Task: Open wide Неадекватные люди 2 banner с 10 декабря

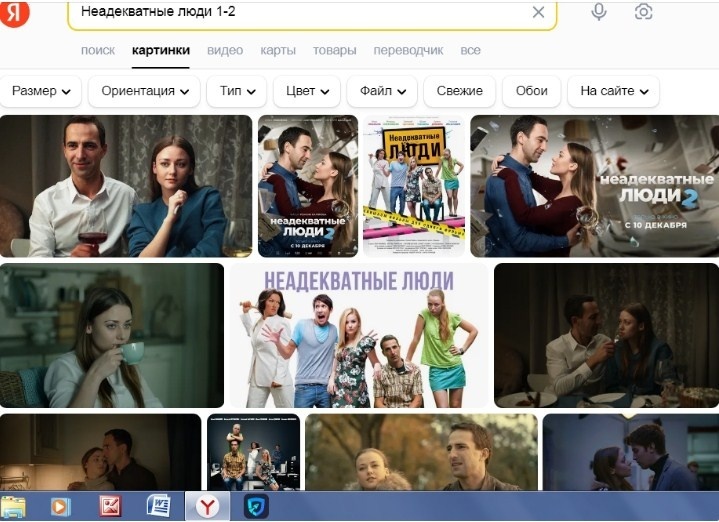Action: pos(595,186)
